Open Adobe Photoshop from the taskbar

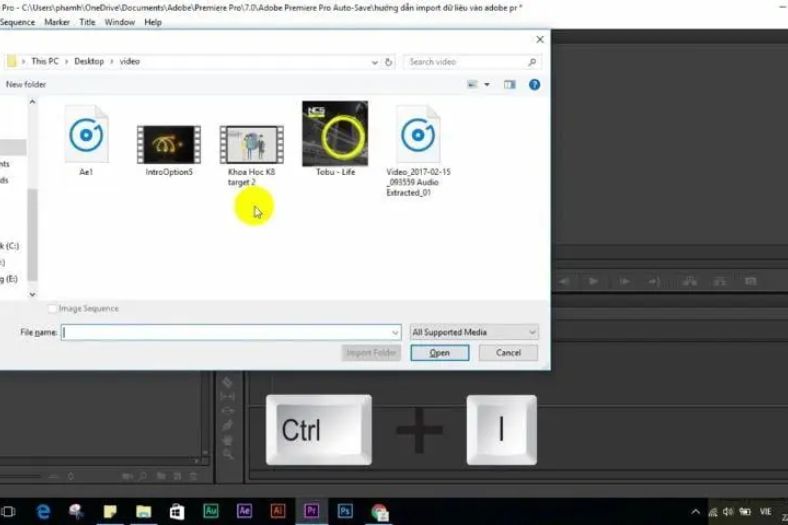pyautogui.click(x=345, y=511)
